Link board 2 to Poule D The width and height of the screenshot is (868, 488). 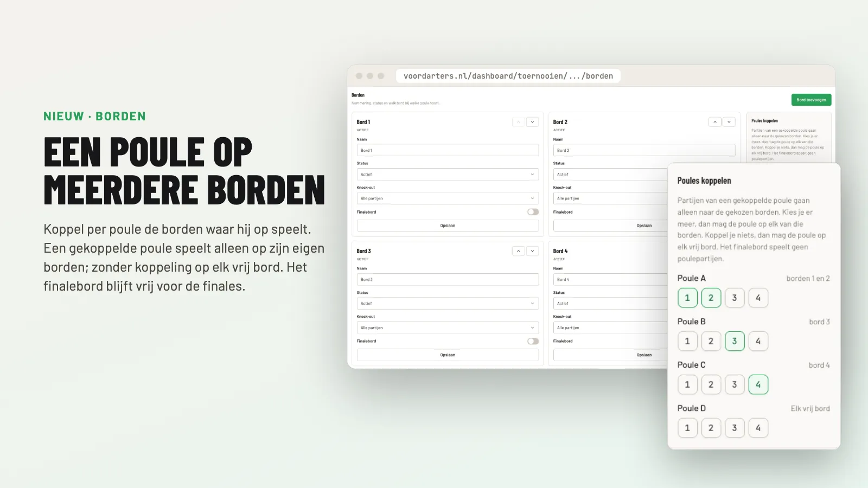tap(711, 428)
